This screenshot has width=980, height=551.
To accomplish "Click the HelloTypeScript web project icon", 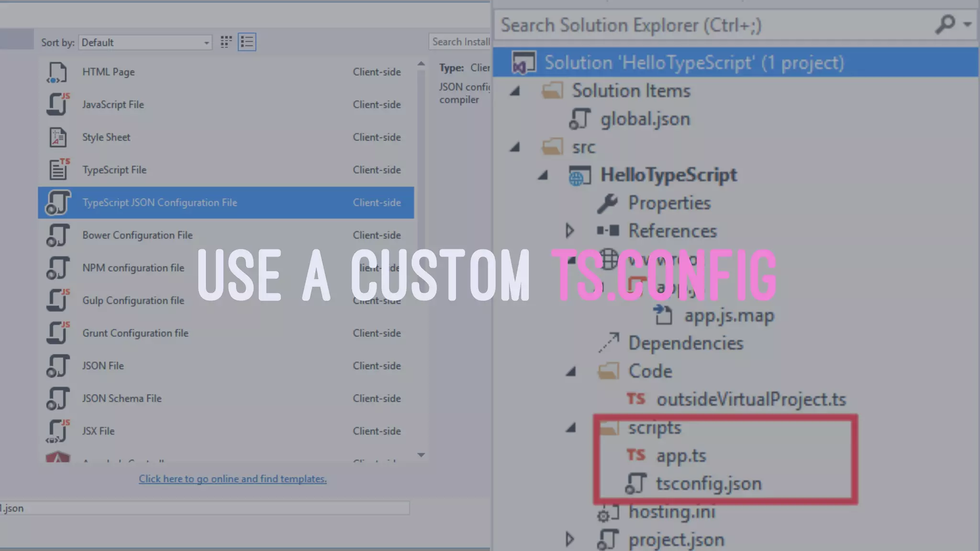I will click(x=580, y=175).
